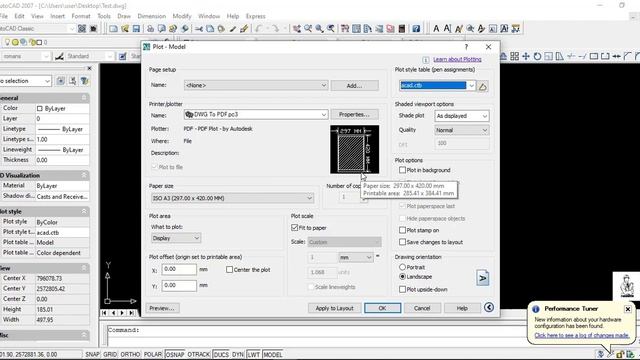
Task: Open the Shade plot As displayed dropdown
Action: click(x=462, y=116)
